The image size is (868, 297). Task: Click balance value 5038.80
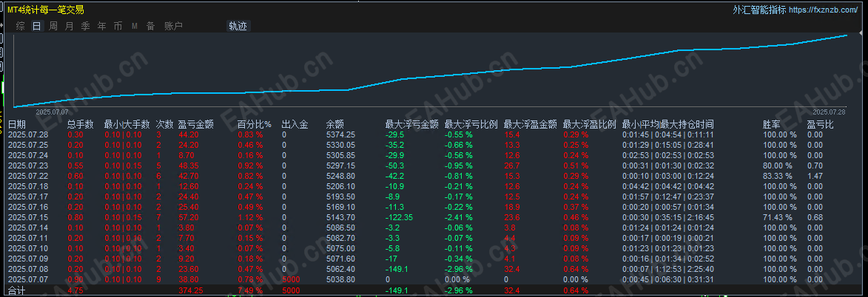(x=340, y=279)
